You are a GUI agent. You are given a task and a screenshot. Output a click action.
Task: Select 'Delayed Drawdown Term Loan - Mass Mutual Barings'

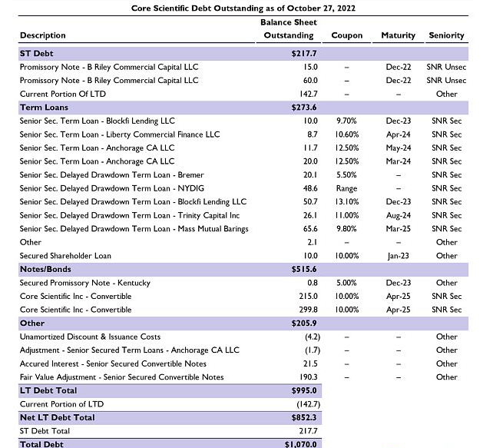[134, 229]
